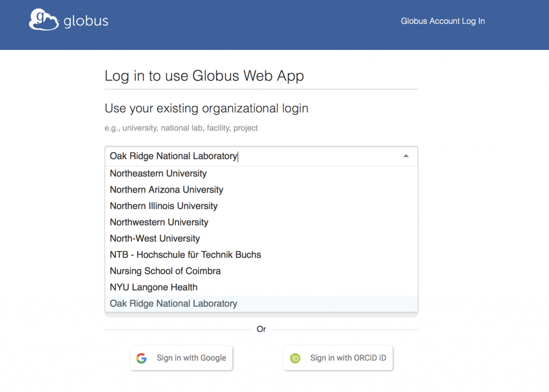
Task: Click the 'Log in to use Globus Web App' heading
Action: pyautogui.click(x=204, y=76)
